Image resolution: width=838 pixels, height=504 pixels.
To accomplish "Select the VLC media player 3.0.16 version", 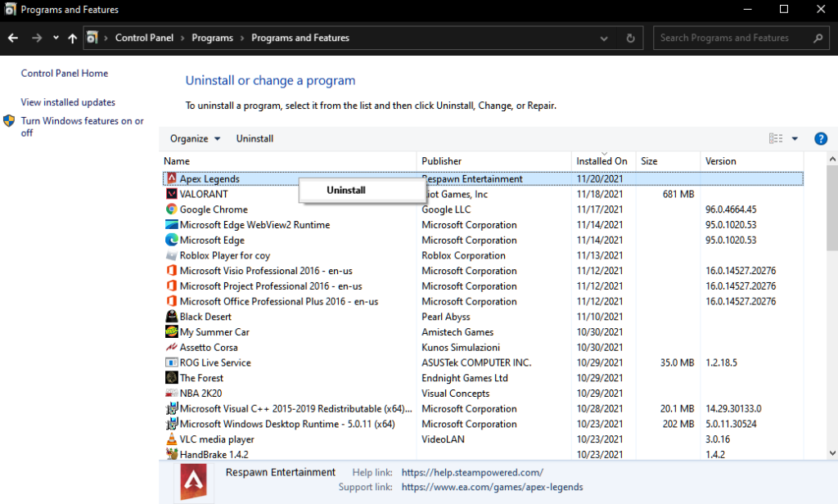I will coord(717,439).
